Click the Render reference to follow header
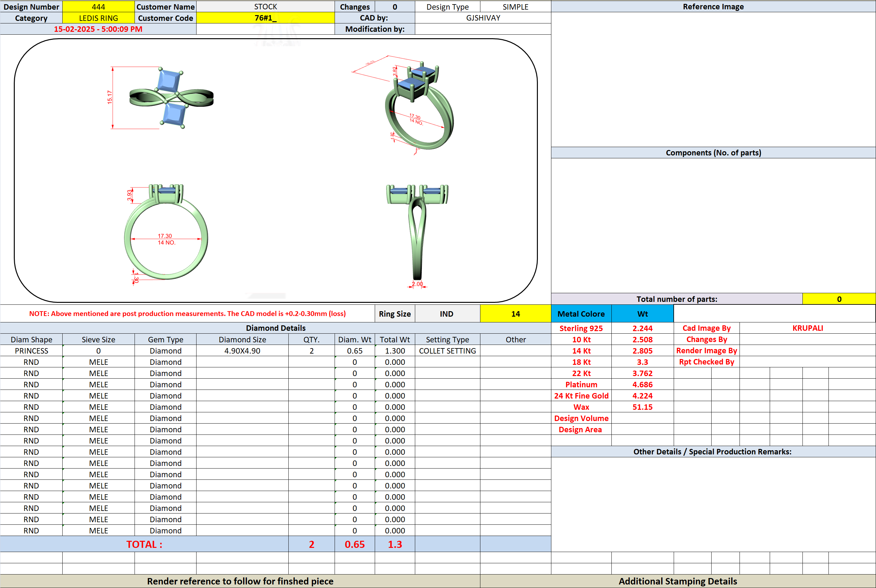This screenshot has width=876, height=588. (240, 581)
